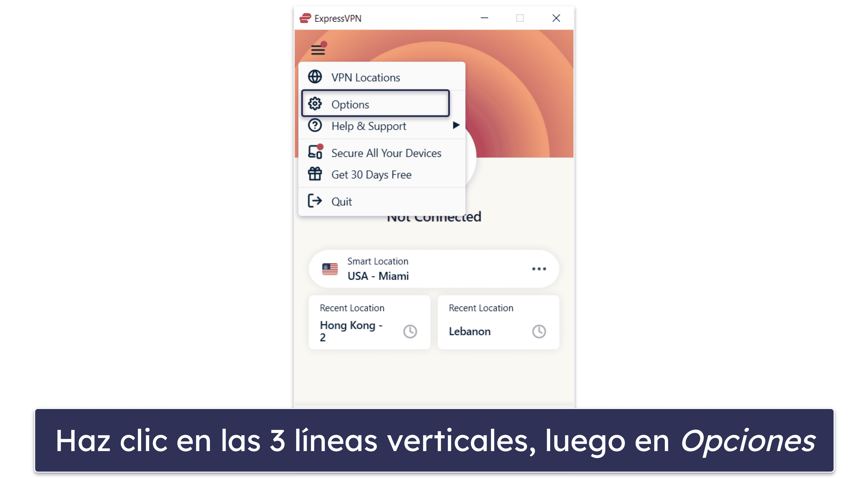Click the USA flag icon
Image resolution: width=868 pixels, height=478 pixels.
tap(330, 269)
